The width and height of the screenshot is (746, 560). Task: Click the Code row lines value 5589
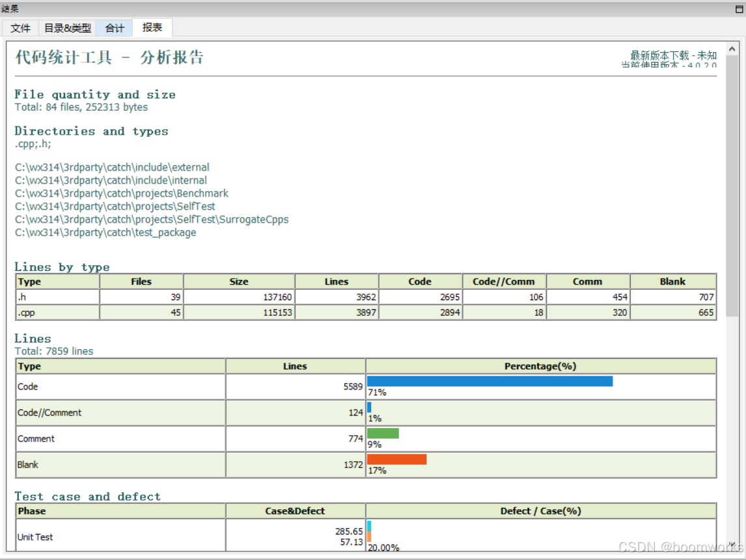point(353,386)
